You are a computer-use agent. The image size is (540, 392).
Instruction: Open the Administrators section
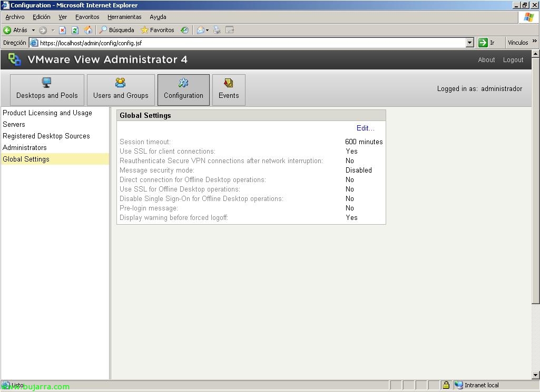click(24, 147)
